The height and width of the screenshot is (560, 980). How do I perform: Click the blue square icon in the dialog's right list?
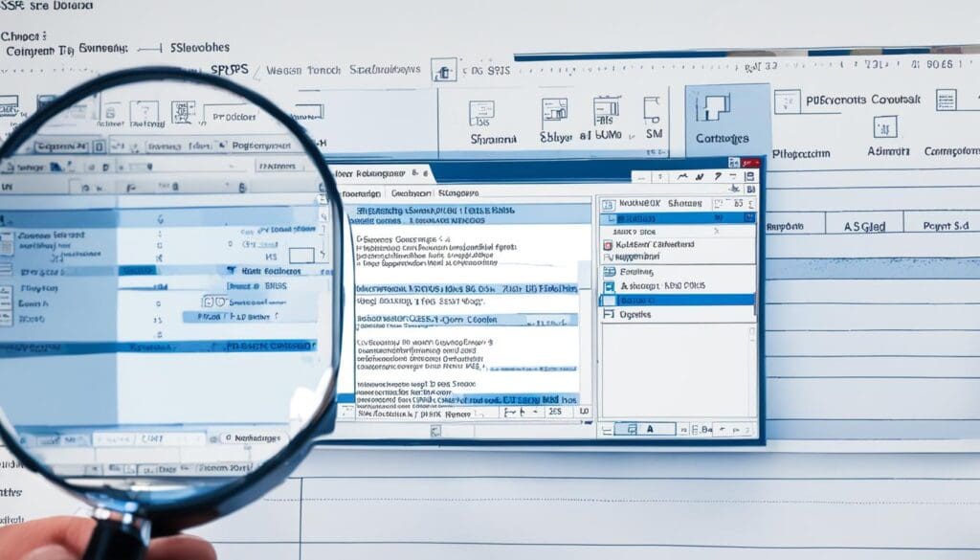[609, 286]
